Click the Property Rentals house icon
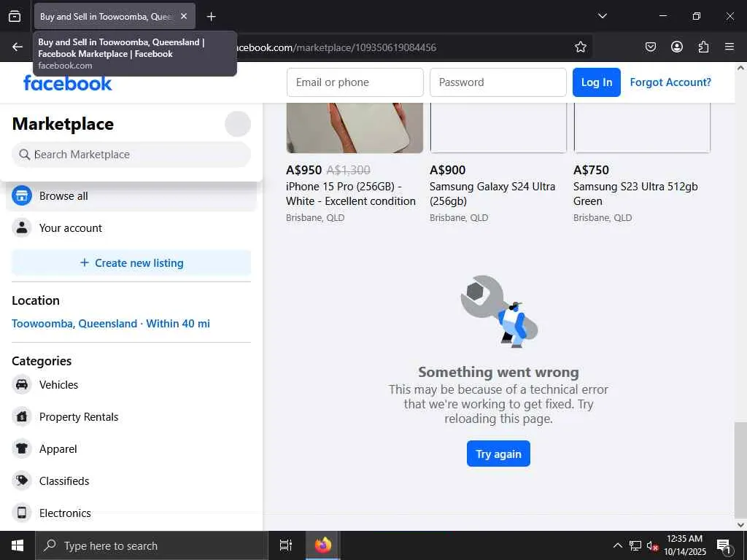The height and width of the screenshot is (560, 747). [21, 416]
